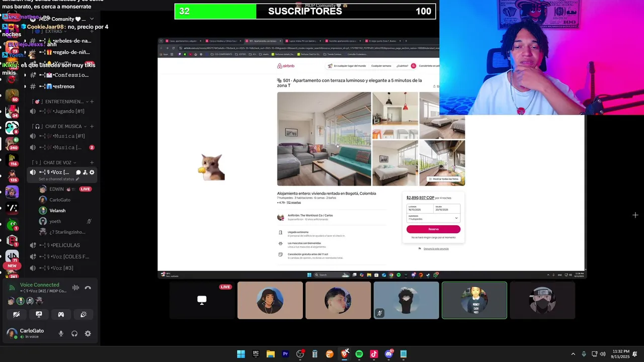644x362 pixels.
Task: Edit the current Voz channel settings
Action: pyautogui.click(x=92, y=172)
